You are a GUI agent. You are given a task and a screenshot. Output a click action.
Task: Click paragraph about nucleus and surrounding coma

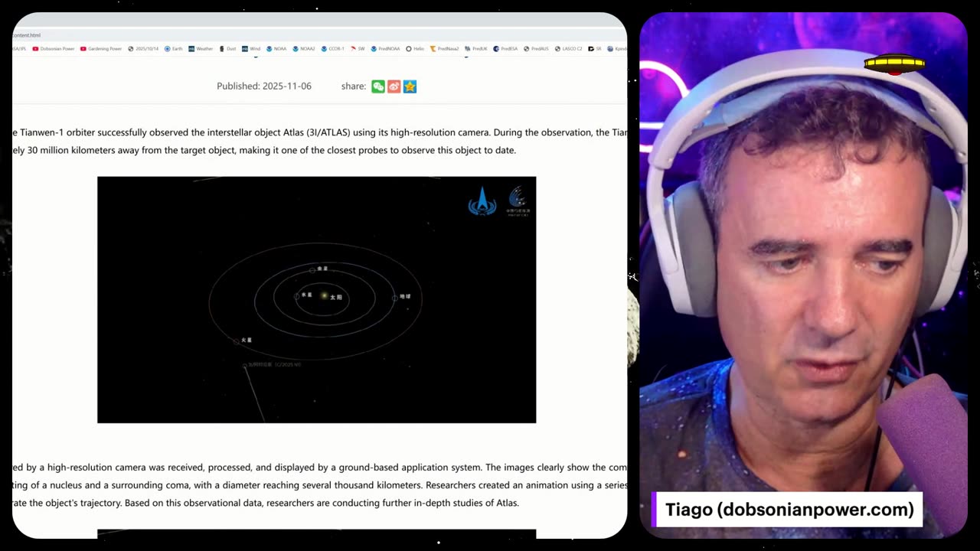pos(319,485)
